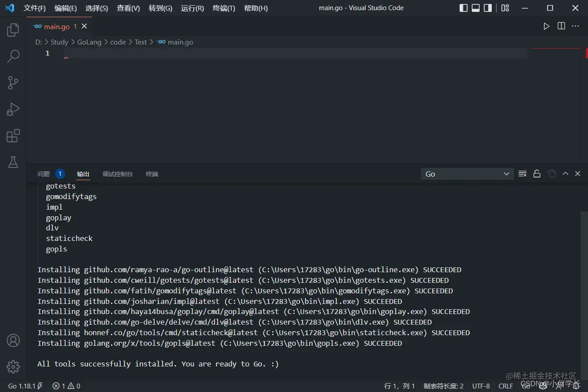Image resolution: width=588 pixels, height=392 pixels.
Task: Switch to the 输出 panel tab
Action: click(x=83, y=174)
